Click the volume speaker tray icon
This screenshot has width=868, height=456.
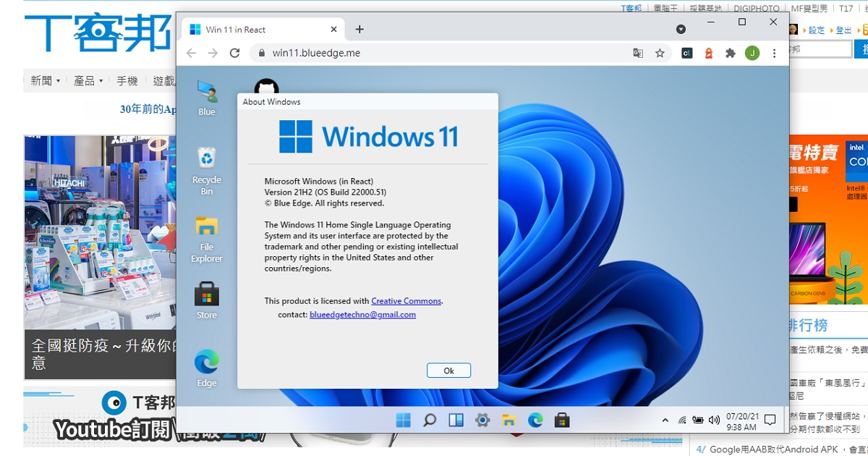coord(714,420)
